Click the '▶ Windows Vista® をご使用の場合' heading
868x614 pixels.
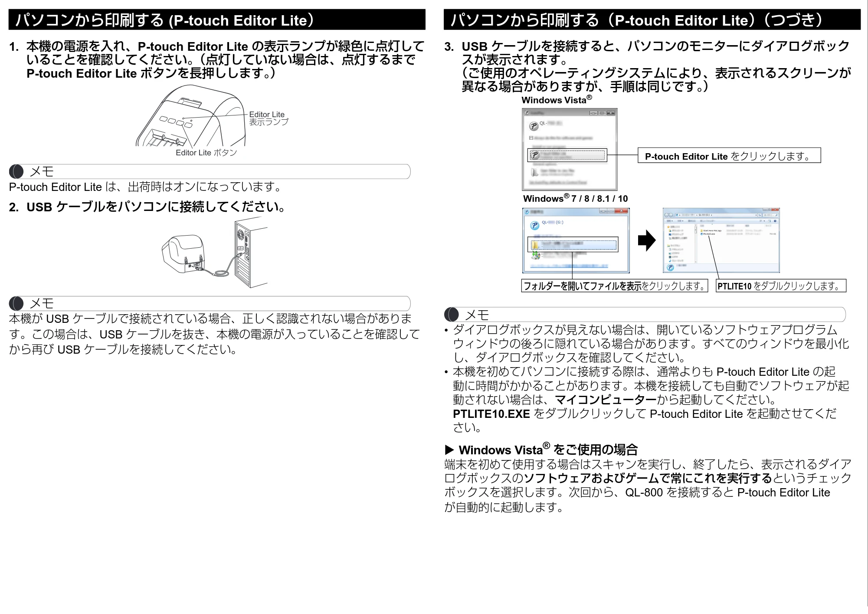[x=541, y=449]
